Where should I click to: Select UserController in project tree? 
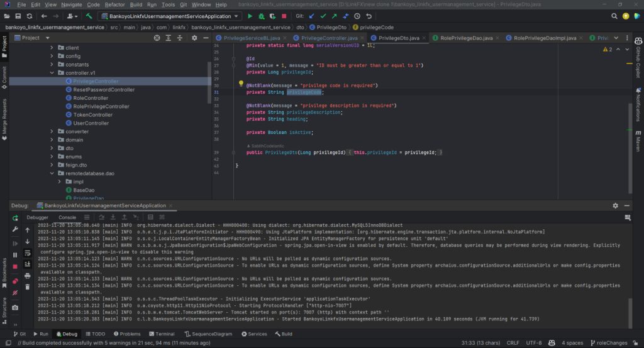coord(91,123)
